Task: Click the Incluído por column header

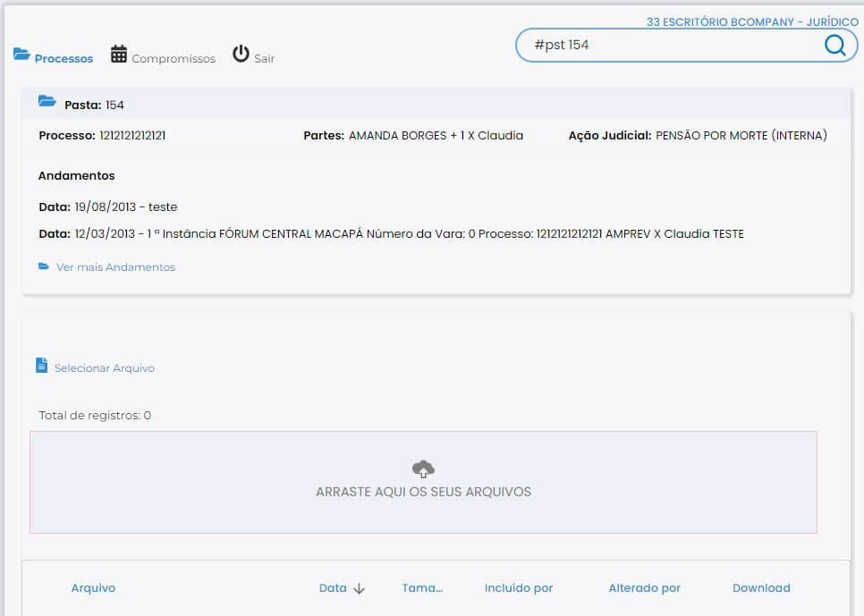Action: pos(519,587)
